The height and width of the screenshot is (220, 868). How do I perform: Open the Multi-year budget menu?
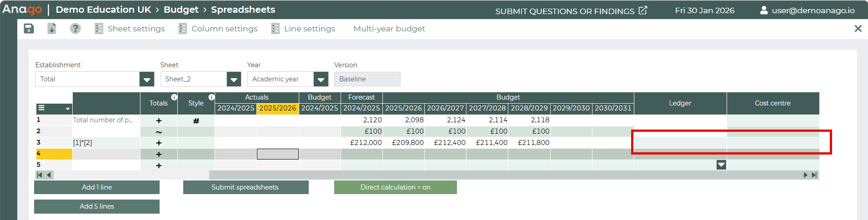pos(389,29)
